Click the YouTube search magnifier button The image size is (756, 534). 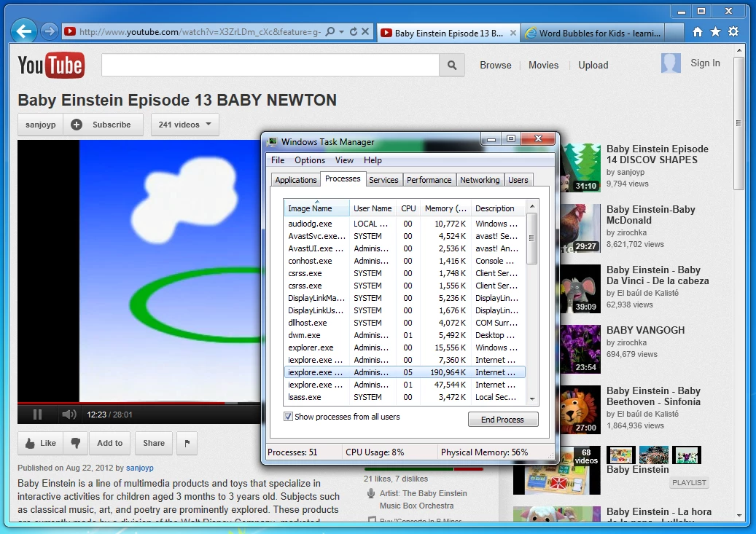[x=452, y=65]
